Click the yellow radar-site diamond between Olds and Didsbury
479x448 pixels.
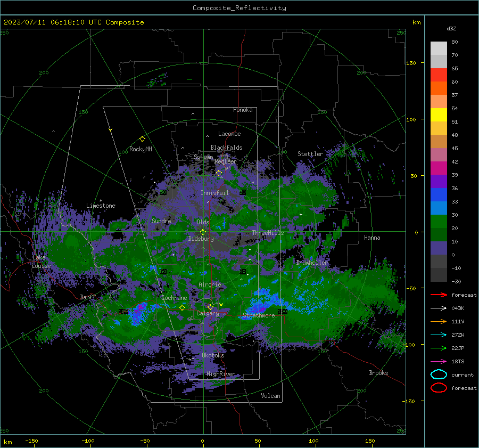click(x=203, y=232)
